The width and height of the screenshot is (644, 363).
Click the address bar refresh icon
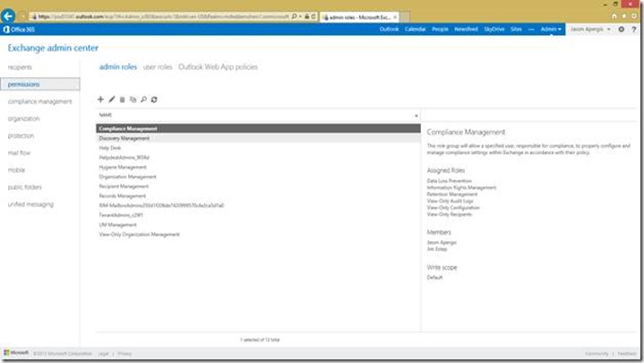click(x=313, y=16)
